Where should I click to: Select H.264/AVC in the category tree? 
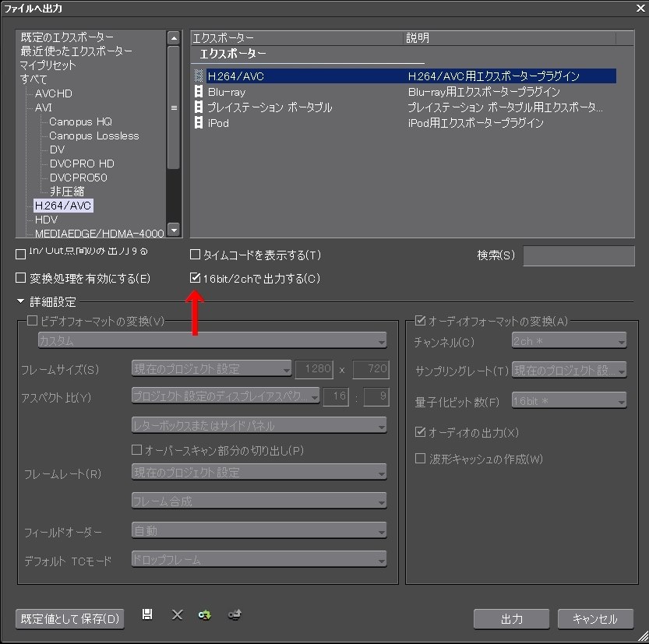click(63, 206)
